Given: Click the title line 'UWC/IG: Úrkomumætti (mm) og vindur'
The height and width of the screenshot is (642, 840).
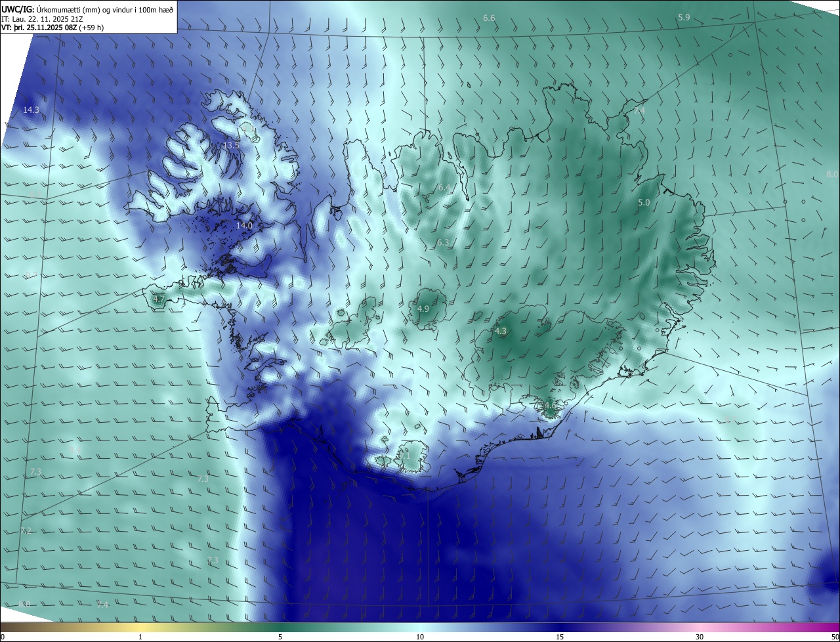Looking at the screenshot, I should [x=87, y=9].
